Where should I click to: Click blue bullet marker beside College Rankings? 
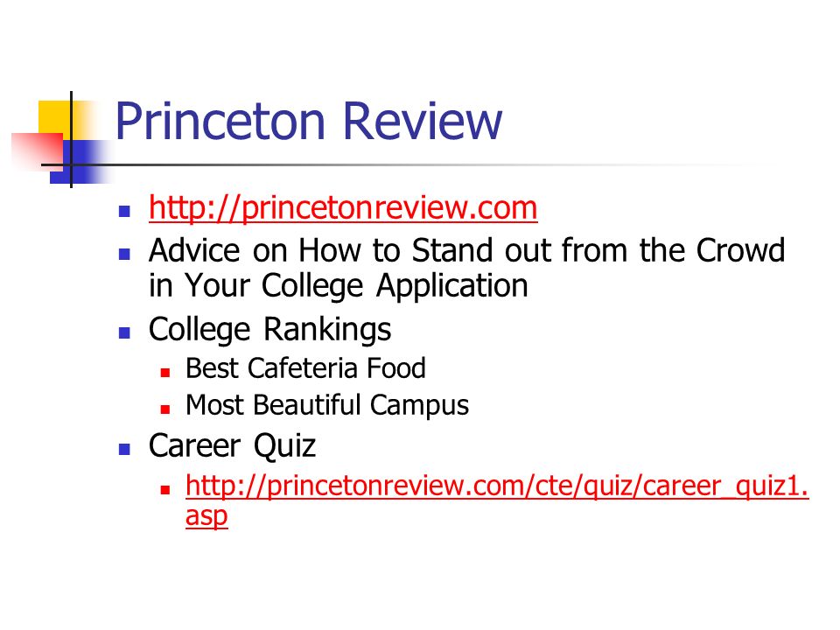coord(124,333)
